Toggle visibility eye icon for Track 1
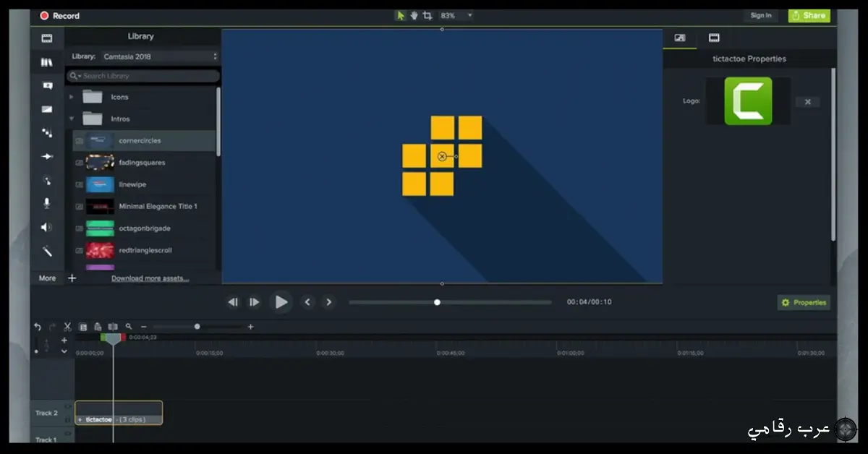 [x=69, y=434]
